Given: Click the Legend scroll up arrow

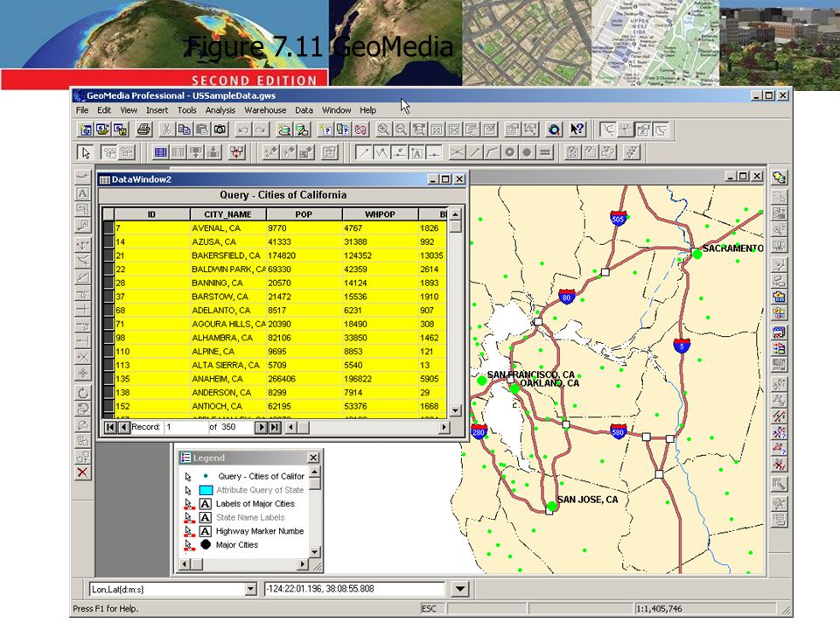Looking at the screenshot, I should click(315, 472).
